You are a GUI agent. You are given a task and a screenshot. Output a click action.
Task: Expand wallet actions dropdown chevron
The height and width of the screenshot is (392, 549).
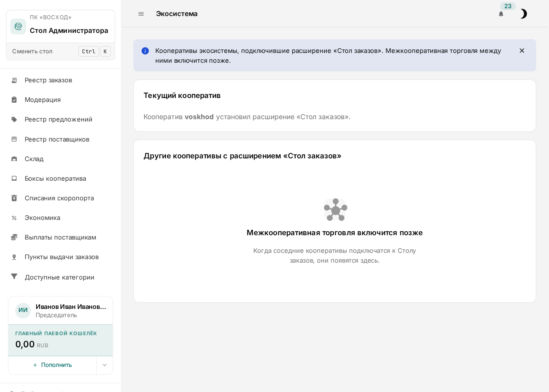[x=105, y=365]
